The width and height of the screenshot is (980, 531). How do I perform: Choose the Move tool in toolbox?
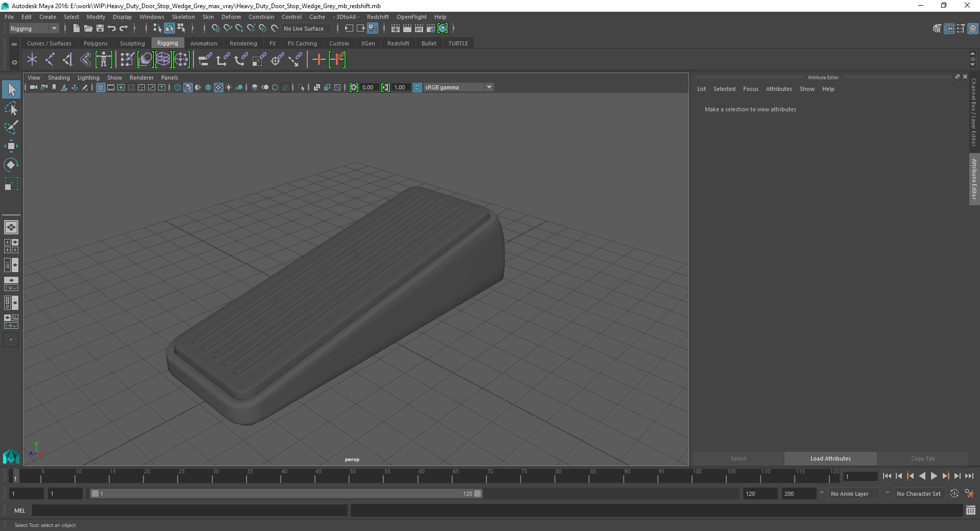pyautogui.click(x=11, y=146)
